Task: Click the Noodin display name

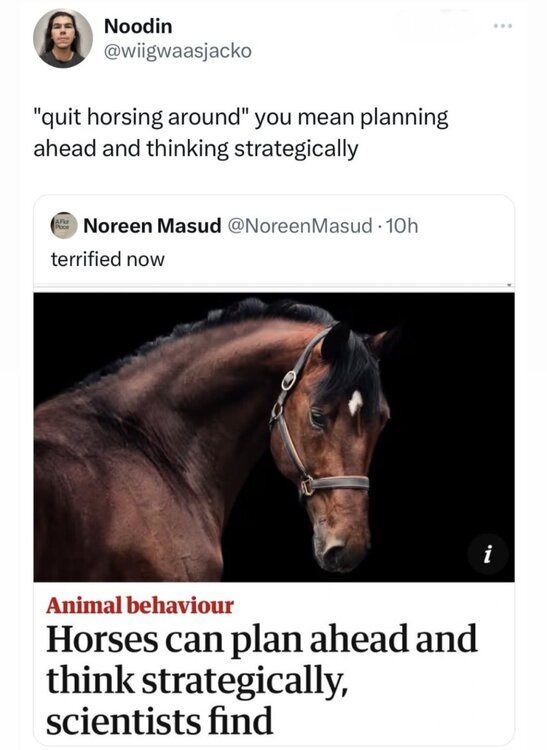Action: click(138, 26)
